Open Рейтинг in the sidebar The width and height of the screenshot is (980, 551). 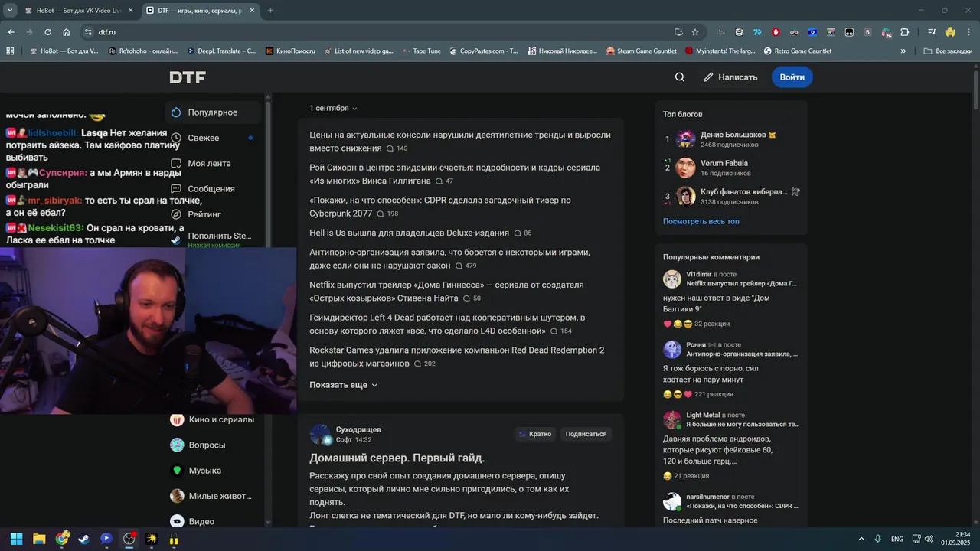click(x=214, y=214)
